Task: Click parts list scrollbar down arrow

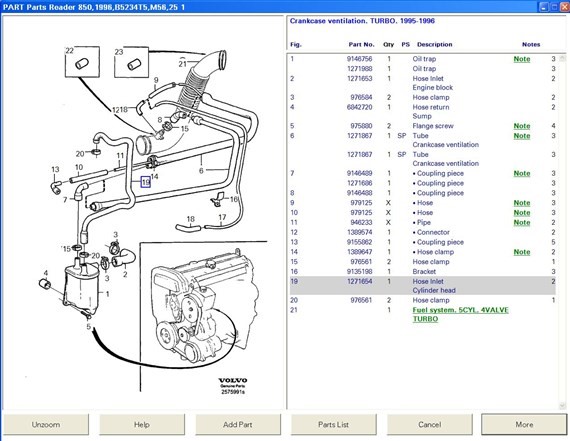Action: 562,406
